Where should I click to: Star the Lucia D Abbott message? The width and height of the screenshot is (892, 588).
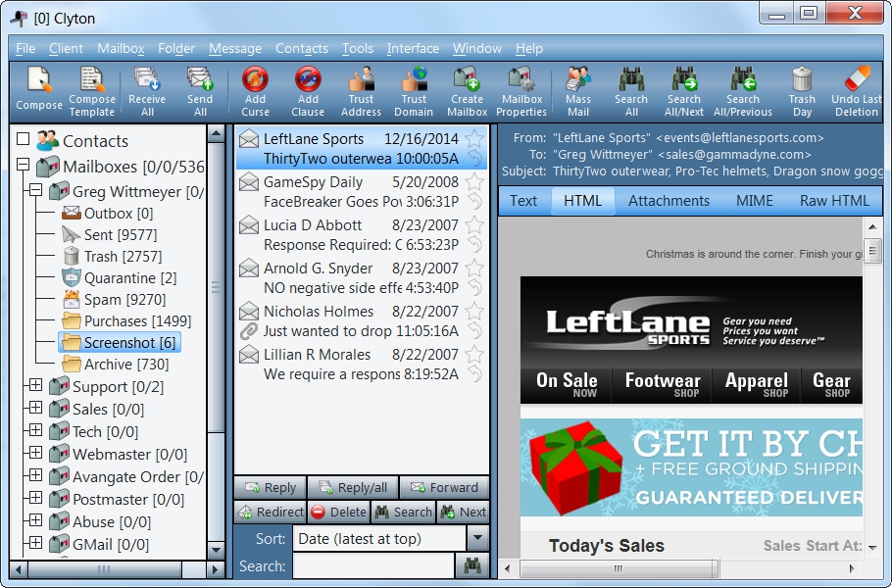(474, 224)
